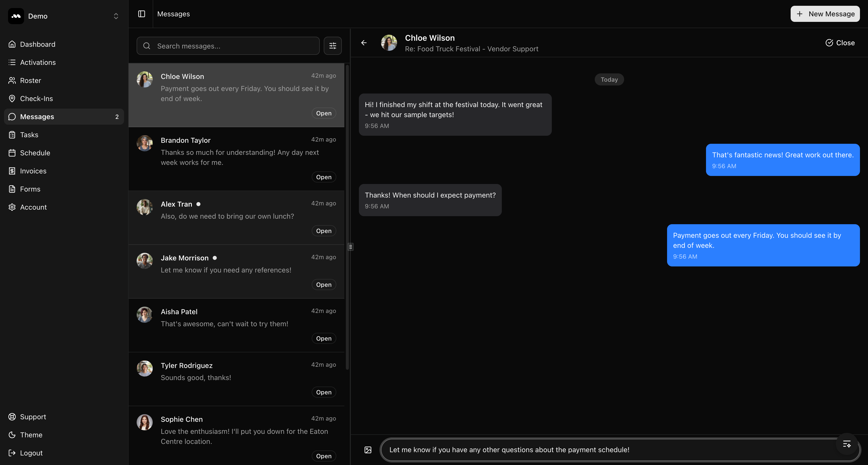The image size is (868, 465).
Task: Open the AI compose icon in message box
Action: pos(846,444)
